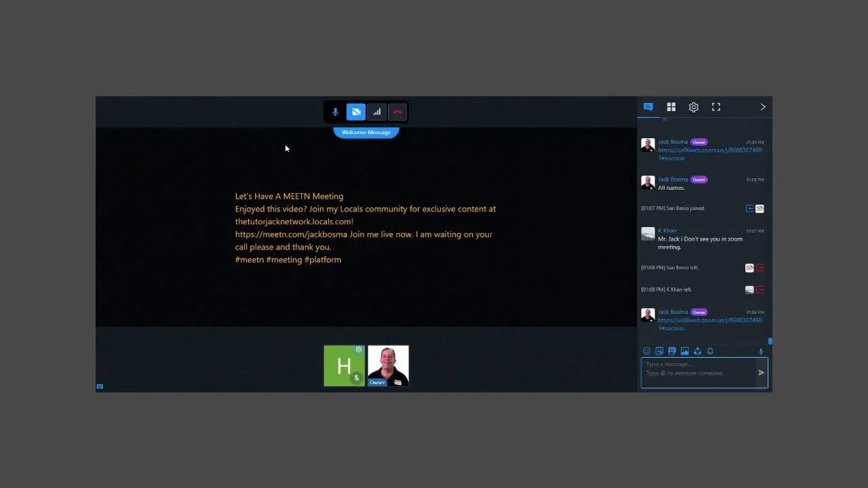Click the '[01:08 PM] K Khan left.' notice
This screenshot has width=868, height=488.
point(667,289)
